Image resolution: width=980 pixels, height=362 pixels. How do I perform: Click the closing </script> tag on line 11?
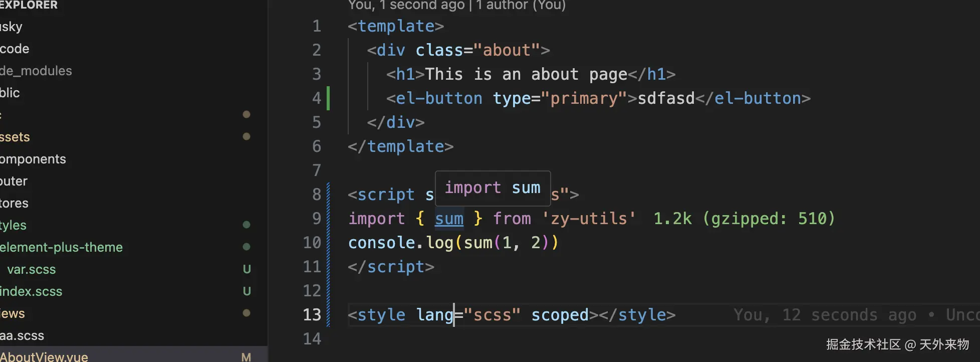391,267
